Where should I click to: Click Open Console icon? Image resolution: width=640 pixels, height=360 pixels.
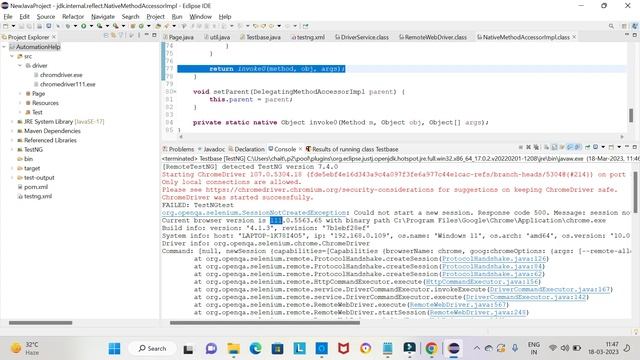click(x=611, y=147)
